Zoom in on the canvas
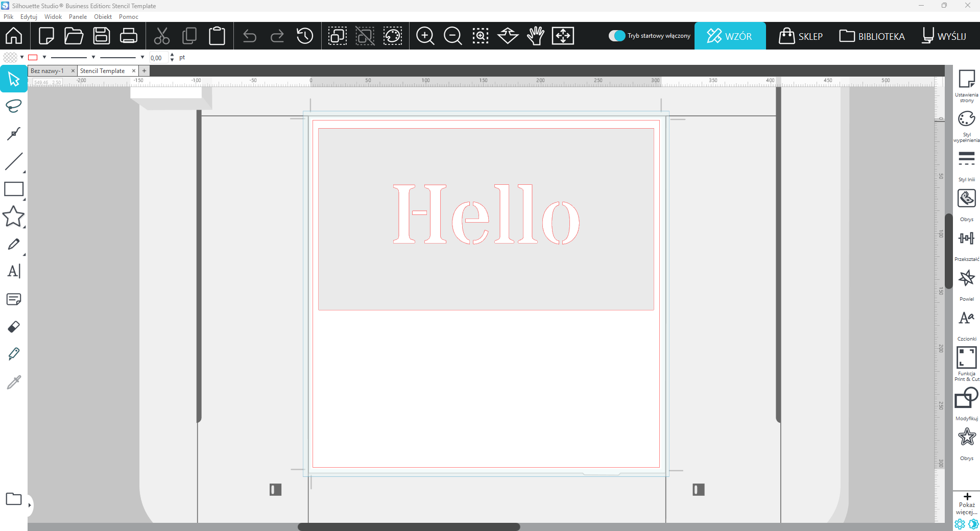Viewport: 980px width, 531px height. [x=425, y=36]
